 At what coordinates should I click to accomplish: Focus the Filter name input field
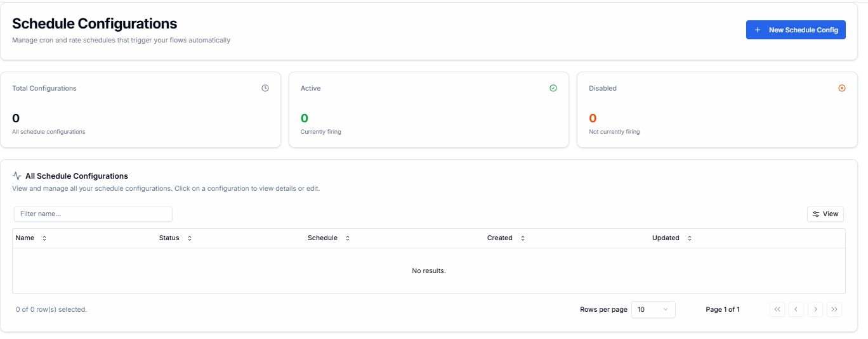point(93,214)
